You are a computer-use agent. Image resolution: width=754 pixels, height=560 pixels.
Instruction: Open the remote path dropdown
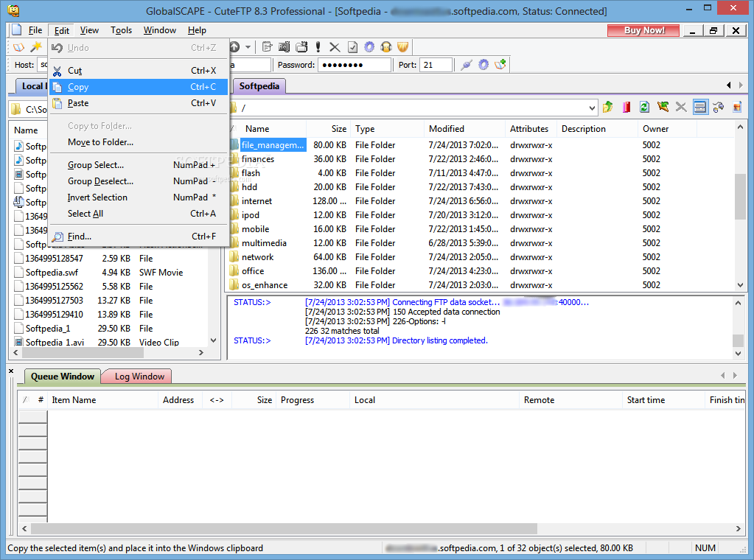click(x=592, y=108)
